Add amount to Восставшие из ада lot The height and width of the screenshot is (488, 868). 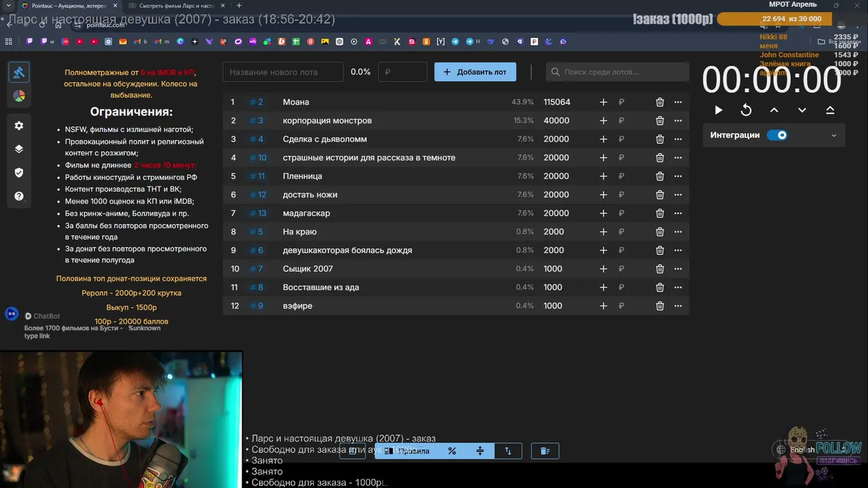coord(604,287)
